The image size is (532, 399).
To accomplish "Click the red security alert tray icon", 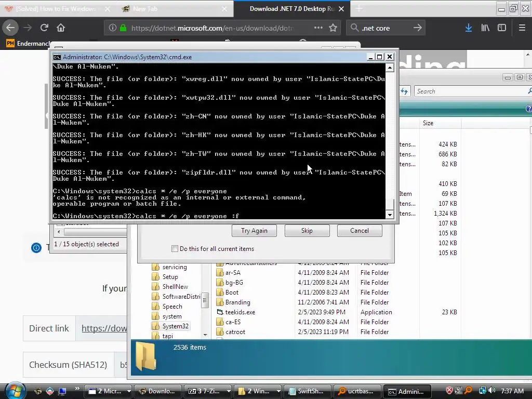I will point(449,391).
